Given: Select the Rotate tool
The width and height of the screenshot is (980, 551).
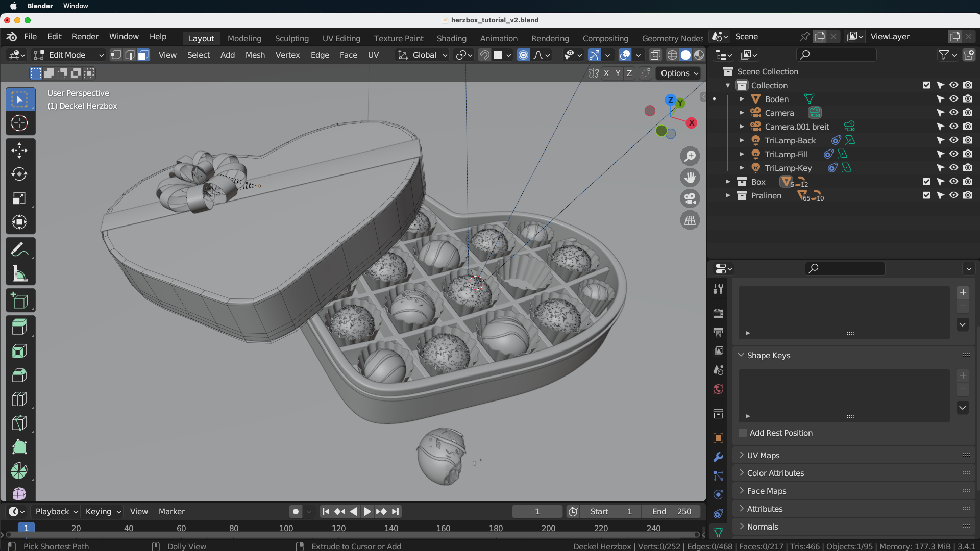Looking at the screenshot, I should click(x=20, y=174).
